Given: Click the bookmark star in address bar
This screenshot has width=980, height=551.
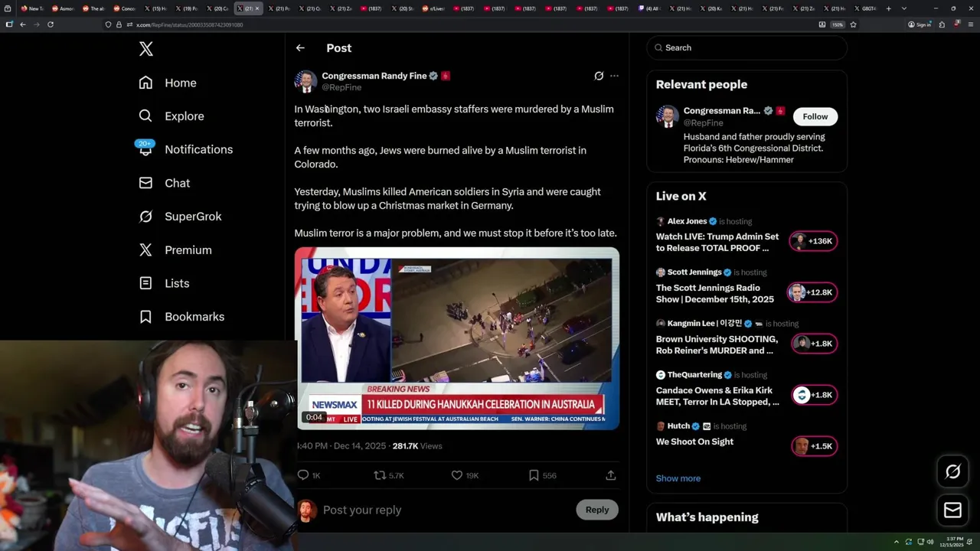Looking at the screenshot, I should tap(853, 24).
